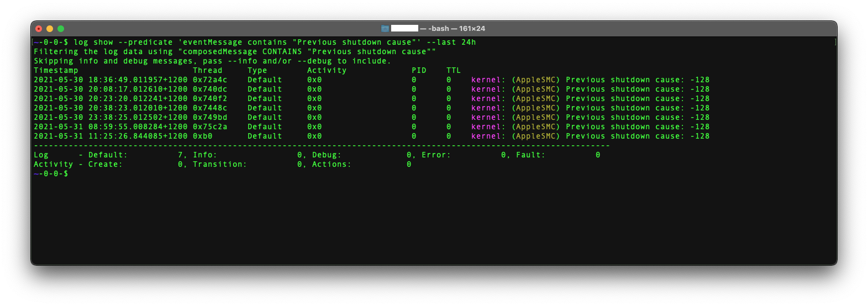Minimize the Terminal with yellow button

[50, 29]
